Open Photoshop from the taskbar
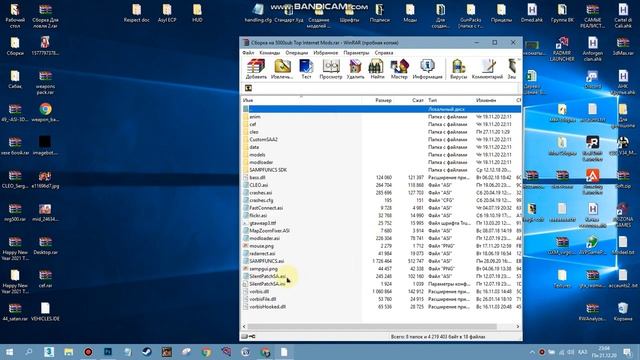Screen dimensions: 640x360 108,352
